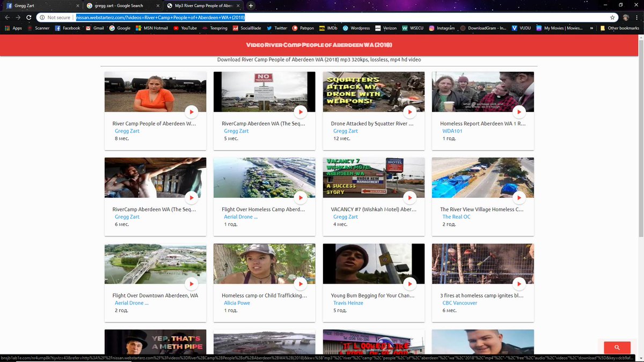Open the My Movies bookmark
This screenshot has width=644, height=362.
(559, 28)
